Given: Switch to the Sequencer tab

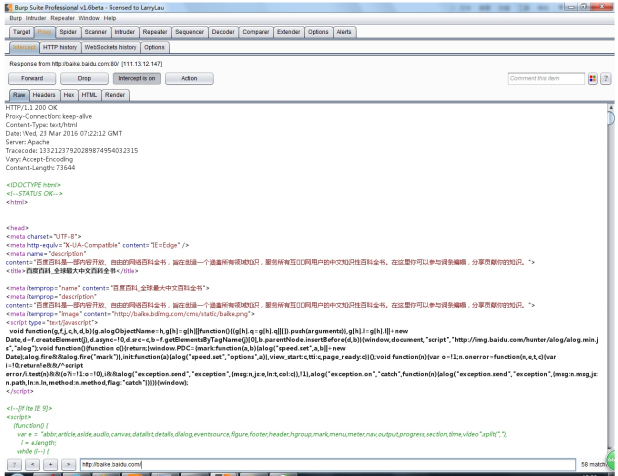Looking at the screenshot, I should coord(189,32).
